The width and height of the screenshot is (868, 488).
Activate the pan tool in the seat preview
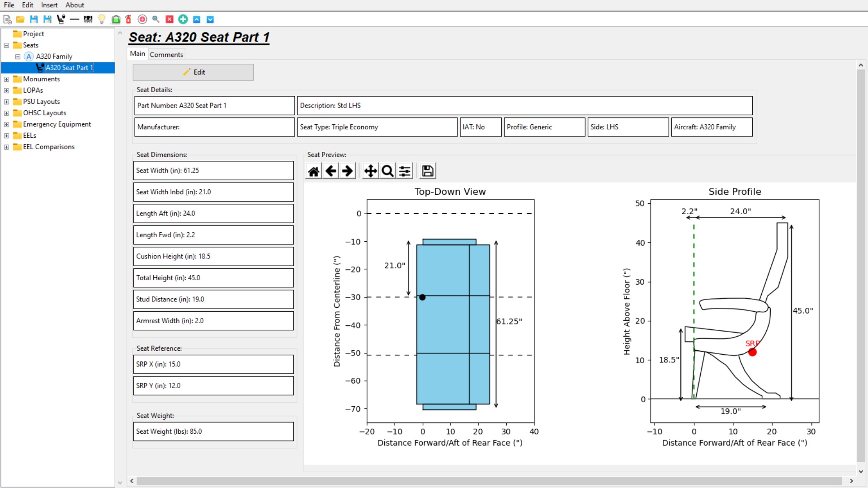pos(371,171)
